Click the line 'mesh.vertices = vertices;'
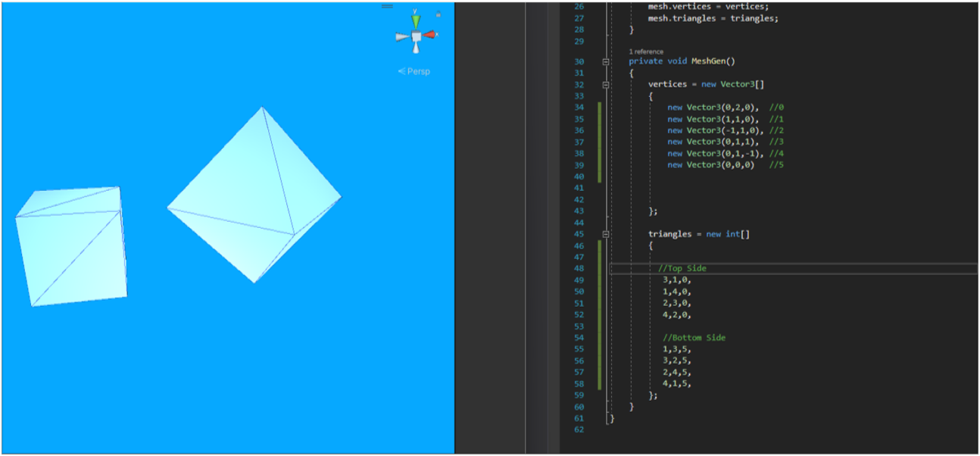 pyautogui.click(x=708, y=6)
